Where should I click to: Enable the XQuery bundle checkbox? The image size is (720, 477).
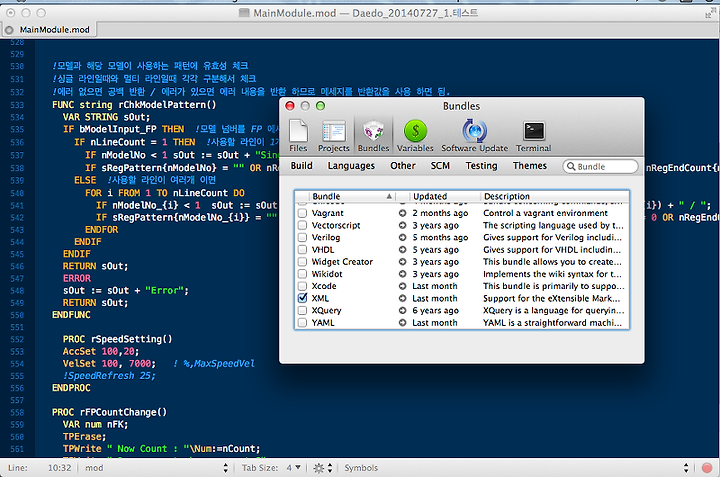[x=302, y=310]
